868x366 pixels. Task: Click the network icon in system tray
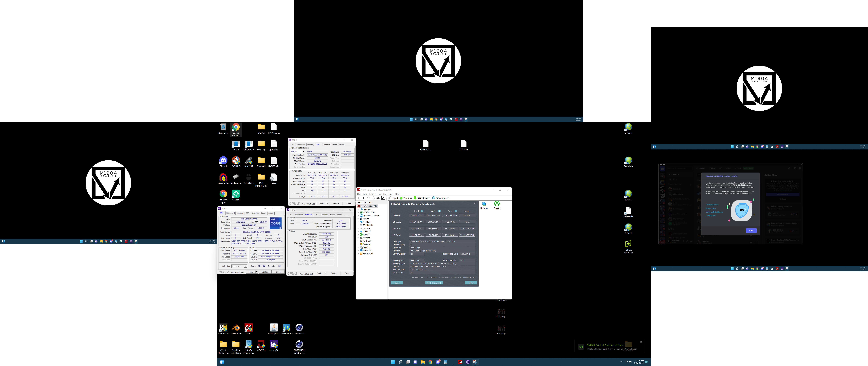coord(626,362)
